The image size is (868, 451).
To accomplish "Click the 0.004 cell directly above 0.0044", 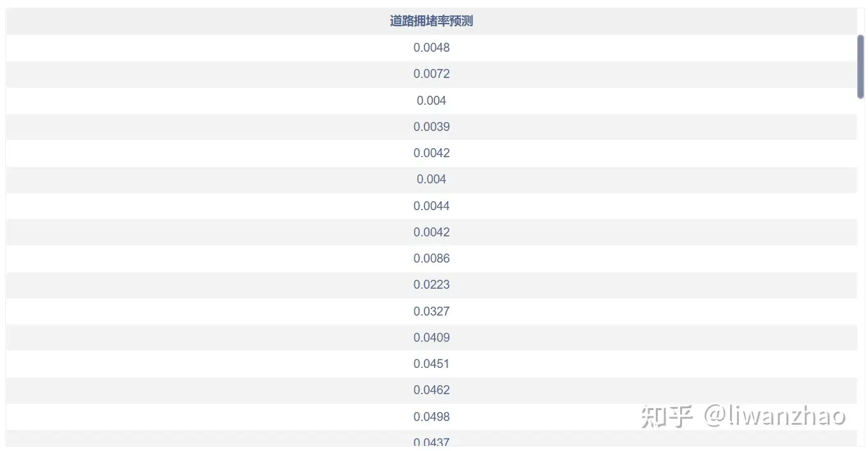I will [431, 180].
